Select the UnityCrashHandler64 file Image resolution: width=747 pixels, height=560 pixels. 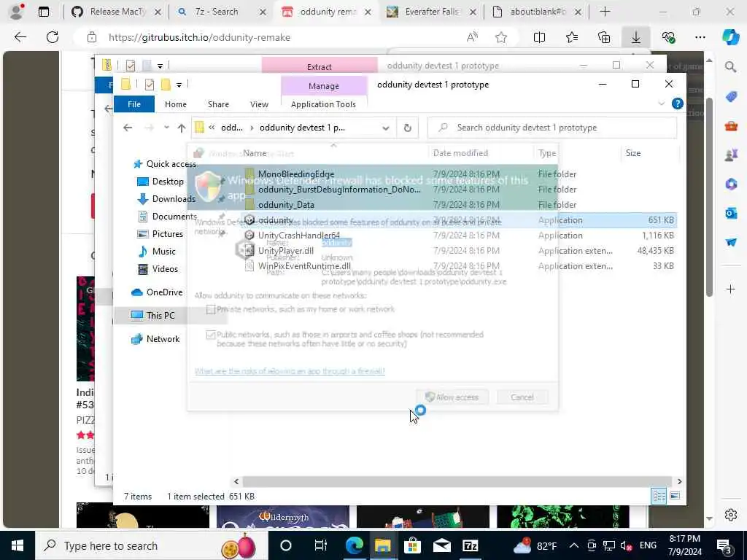[x=298, y=236]
